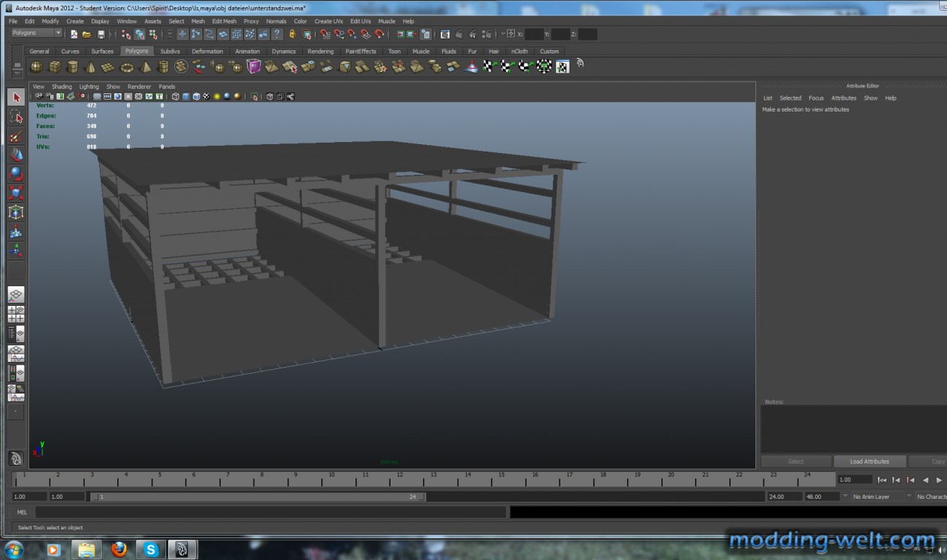Create a polygon plane from shelf
Screen dimensions: 947x560
pos(109,67)
